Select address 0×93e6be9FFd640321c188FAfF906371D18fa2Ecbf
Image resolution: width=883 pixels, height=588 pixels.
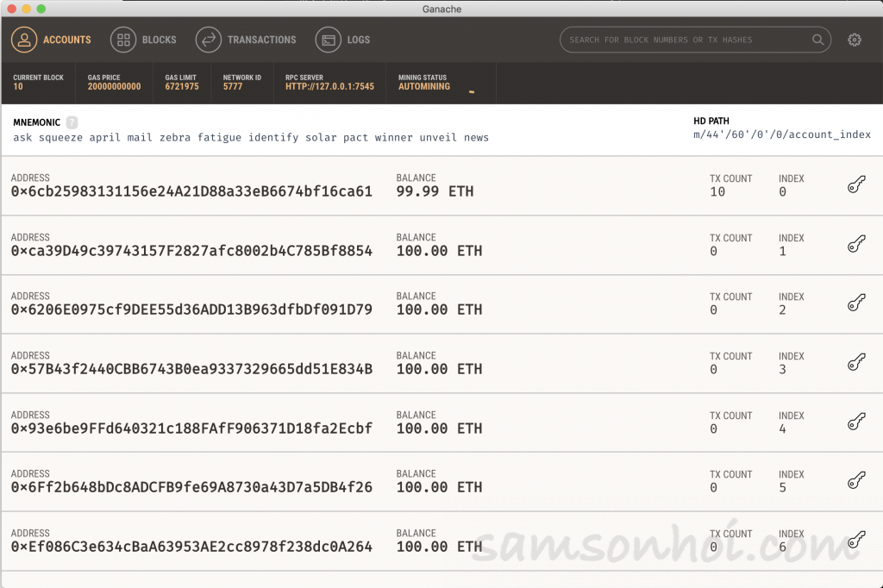point(191,428)
